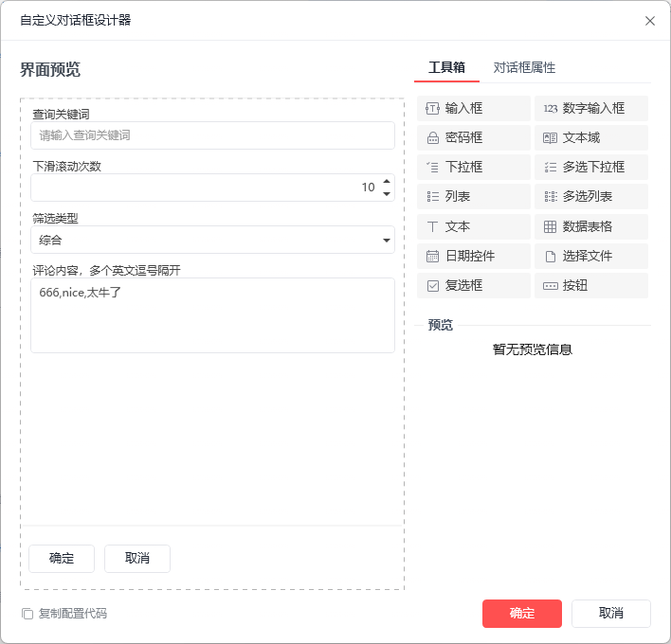
Task: Click the 复制配置代码 link text
Action: coord(73,614)
